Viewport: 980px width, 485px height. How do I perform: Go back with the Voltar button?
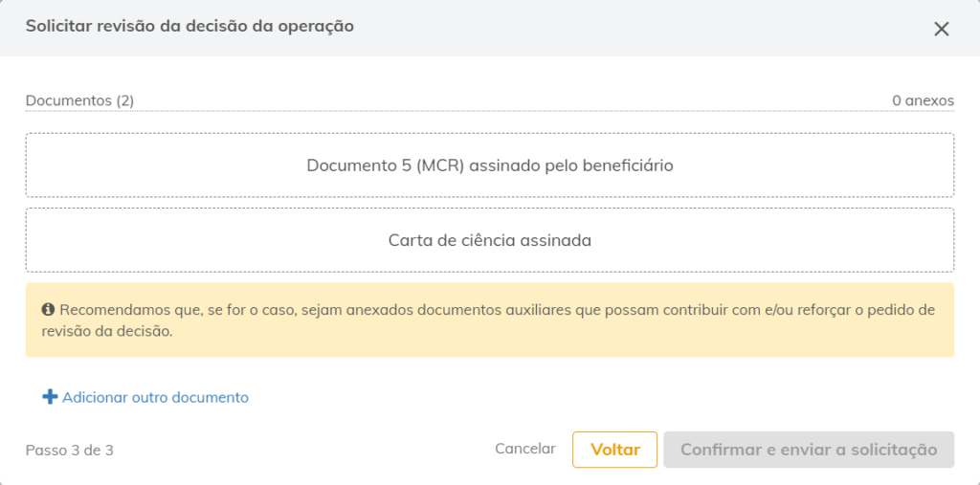click(615, 450)
